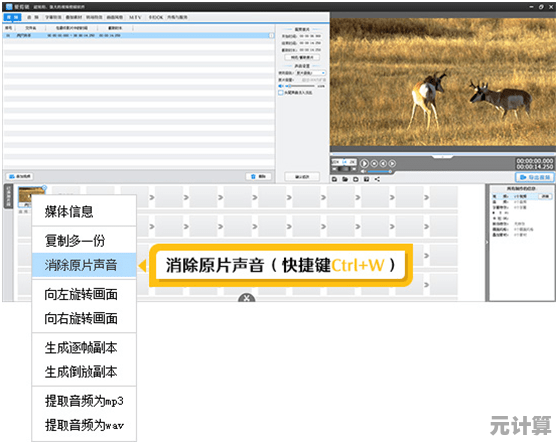Screen dimensions: 558x444
Task: Choose 提取音频为mp3 in the context menu
Action: [x=84, y=401]
